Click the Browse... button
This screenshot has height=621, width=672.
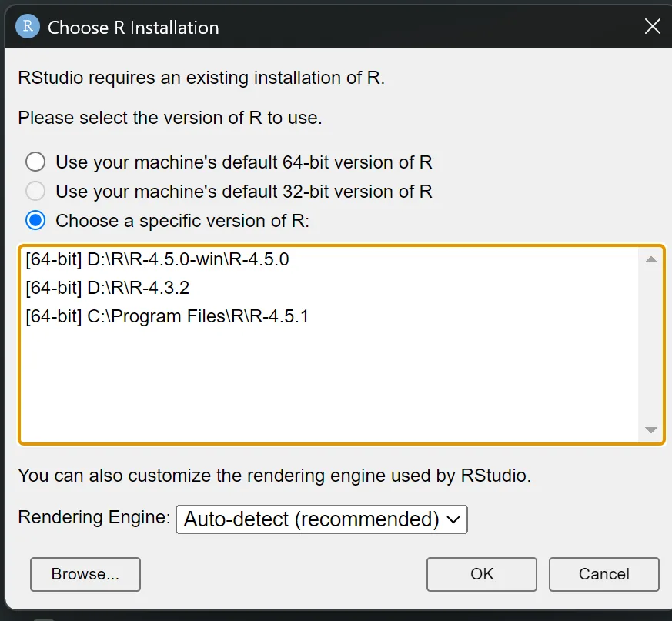click(85, 574)
